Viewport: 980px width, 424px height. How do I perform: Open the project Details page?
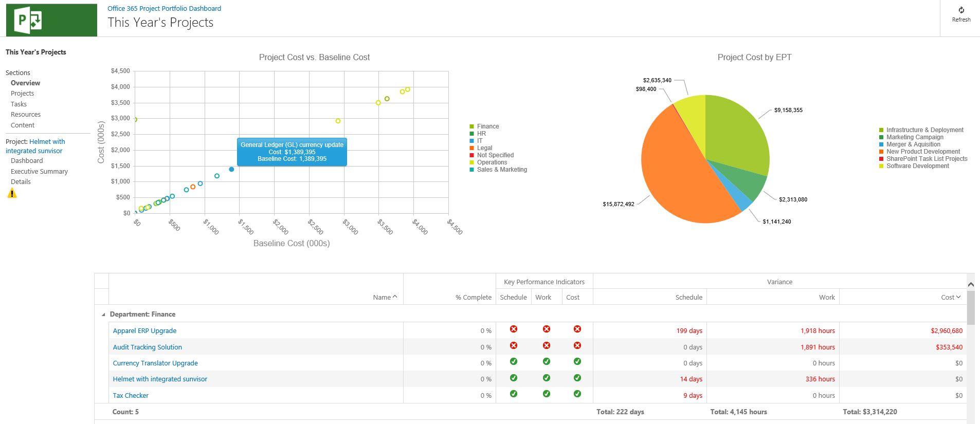21,181
